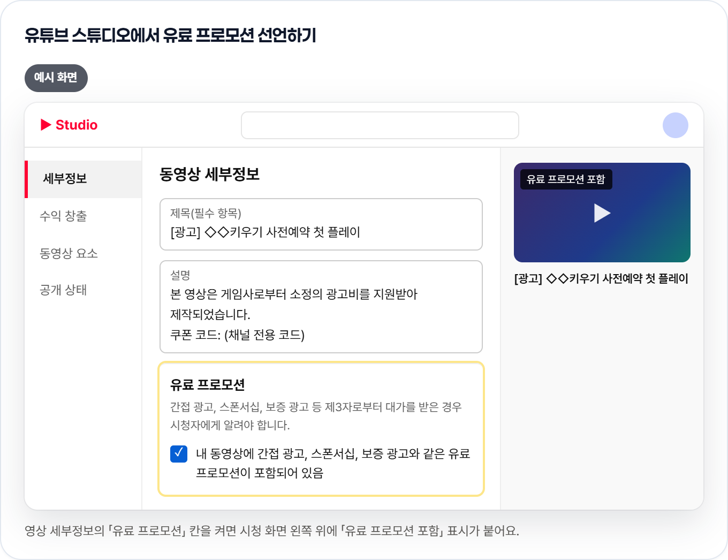
Task: Click the Studio wordmark text
Action: pos(77,125)
